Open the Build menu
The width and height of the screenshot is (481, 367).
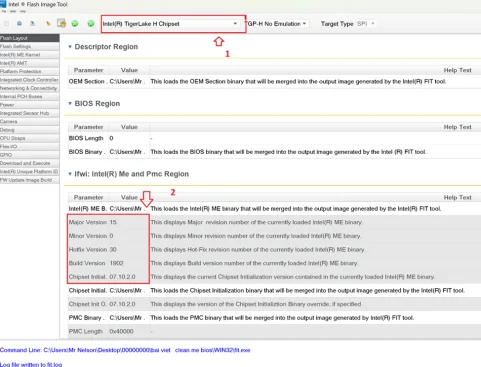point(13,11)
